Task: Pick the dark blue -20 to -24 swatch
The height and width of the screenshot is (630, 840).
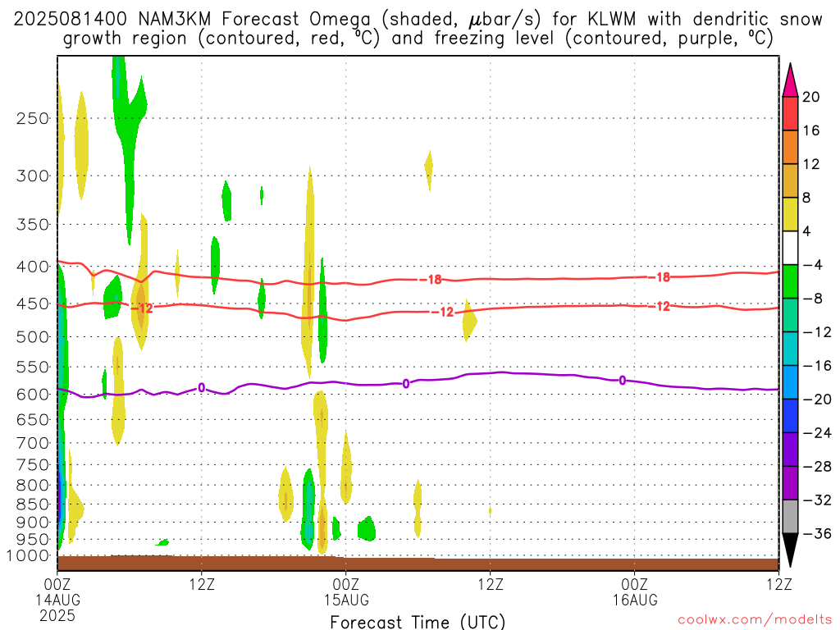Action: point(790,416)
